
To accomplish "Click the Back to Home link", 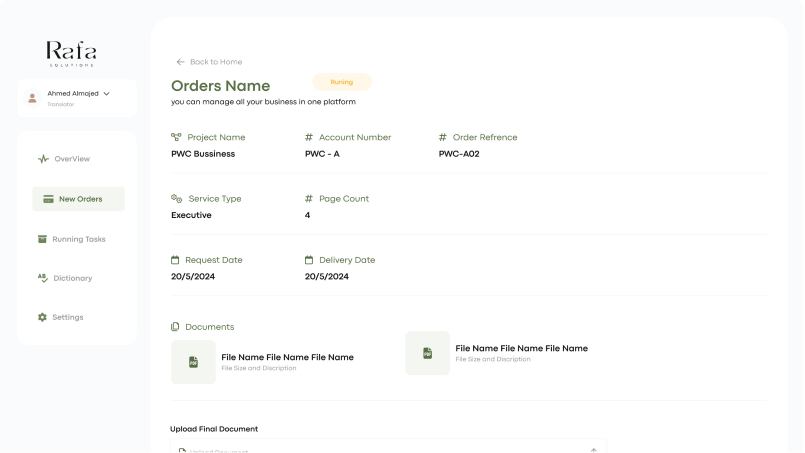I will pos(216,62).
